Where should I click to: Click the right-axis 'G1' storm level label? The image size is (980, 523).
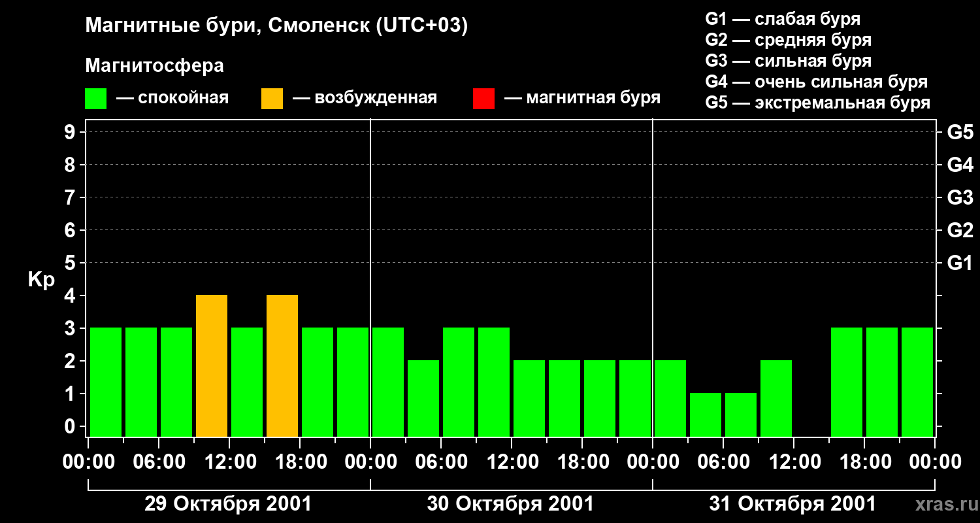point(960,263)
